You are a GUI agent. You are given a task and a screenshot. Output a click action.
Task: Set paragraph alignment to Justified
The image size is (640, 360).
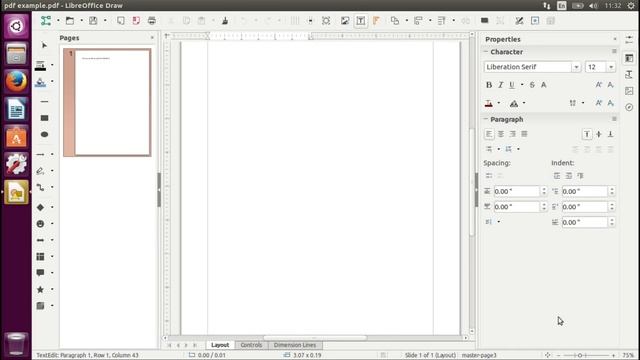(x=524, y=134)
